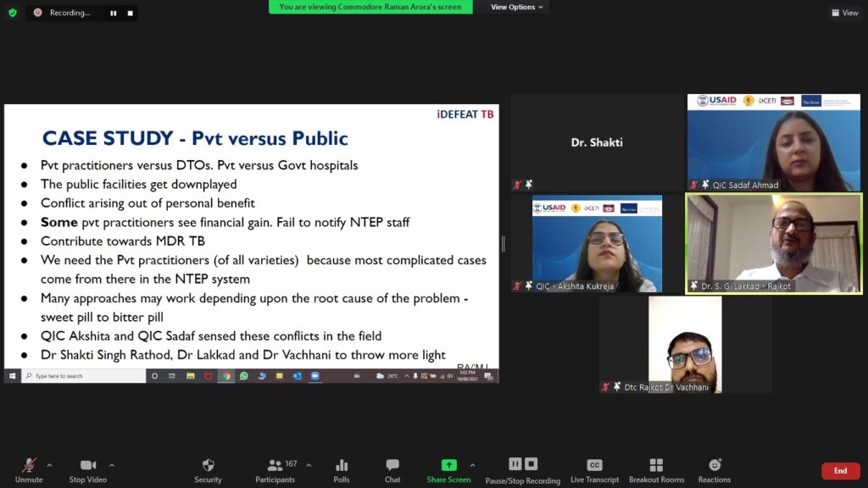Open the View layout menu

point(844,13)
